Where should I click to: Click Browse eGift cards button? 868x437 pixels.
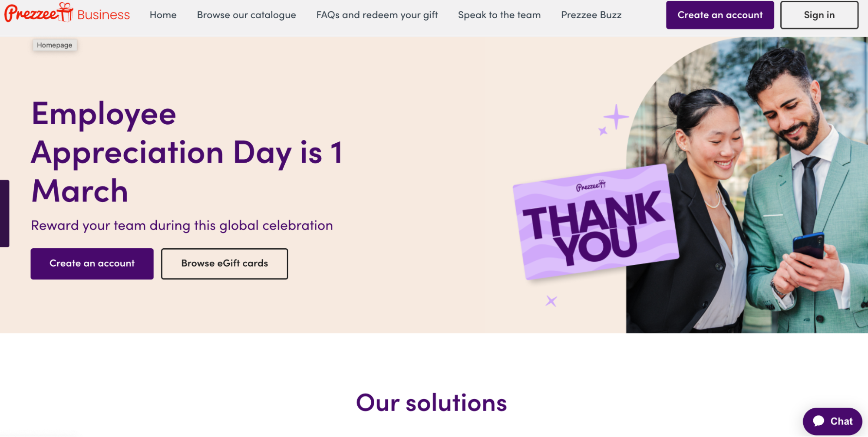(224, 263)
